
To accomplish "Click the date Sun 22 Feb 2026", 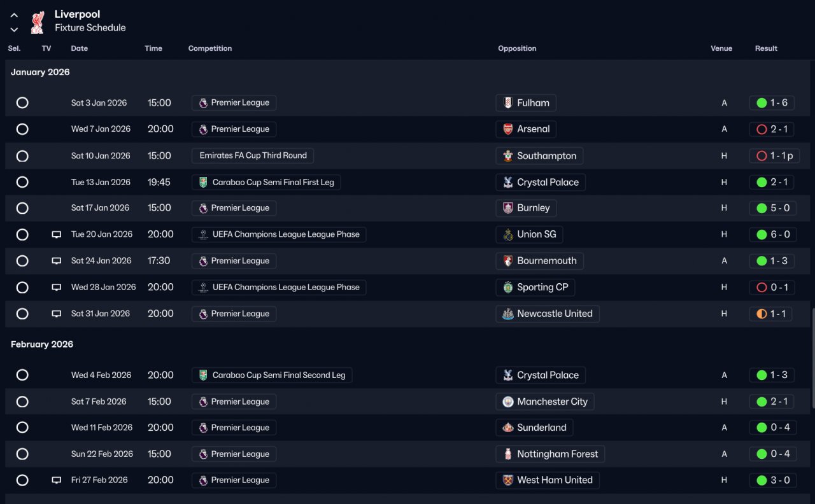I will point(102,454).
